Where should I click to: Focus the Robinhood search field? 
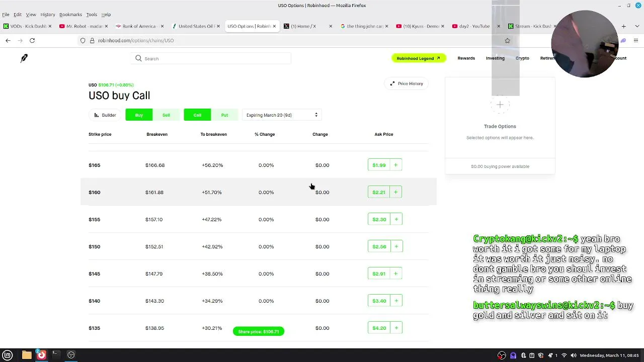coord(211,58)
